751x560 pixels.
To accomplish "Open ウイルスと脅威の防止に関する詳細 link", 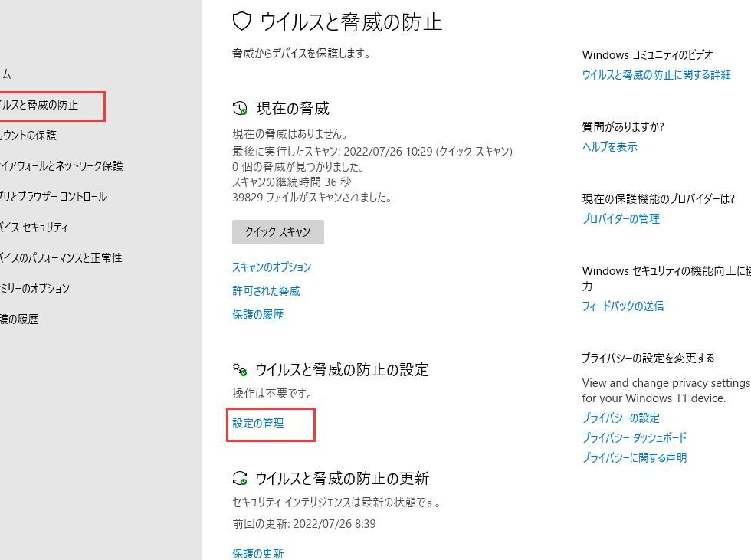I will tap(656, 75).
